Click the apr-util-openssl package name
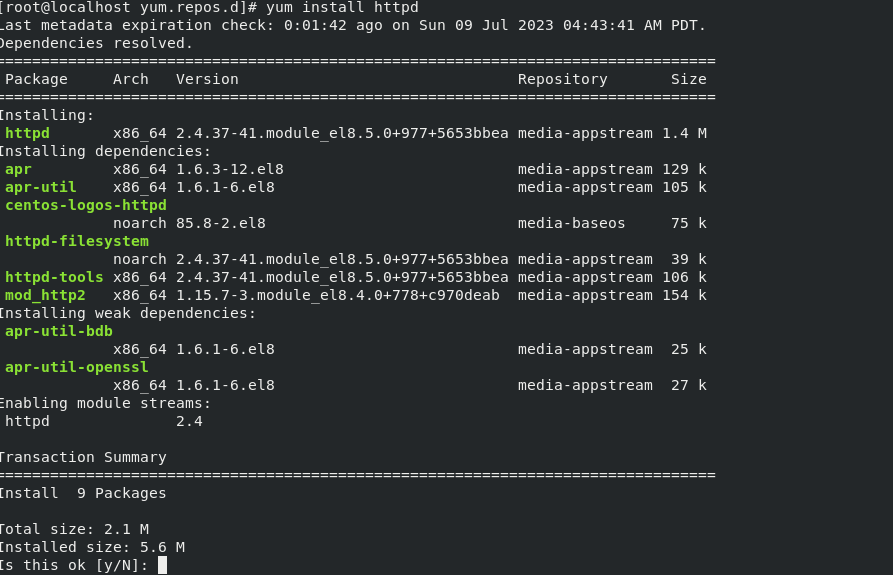Viewport: 893px width, 575px height. [77, 367]
